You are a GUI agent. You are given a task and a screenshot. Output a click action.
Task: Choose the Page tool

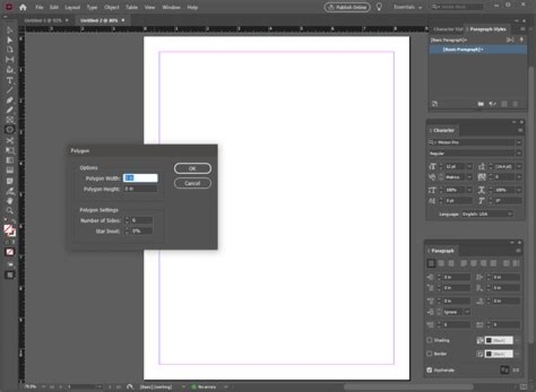coord(10,50)
